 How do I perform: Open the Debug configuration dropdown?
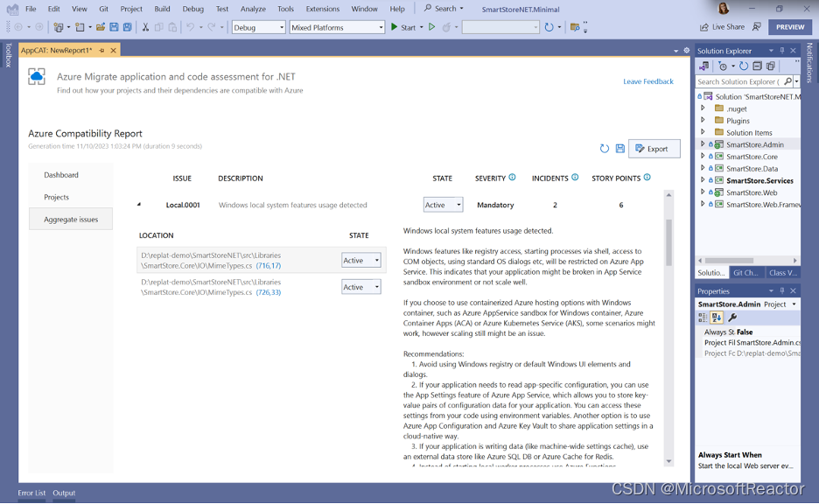coord(258,27)
